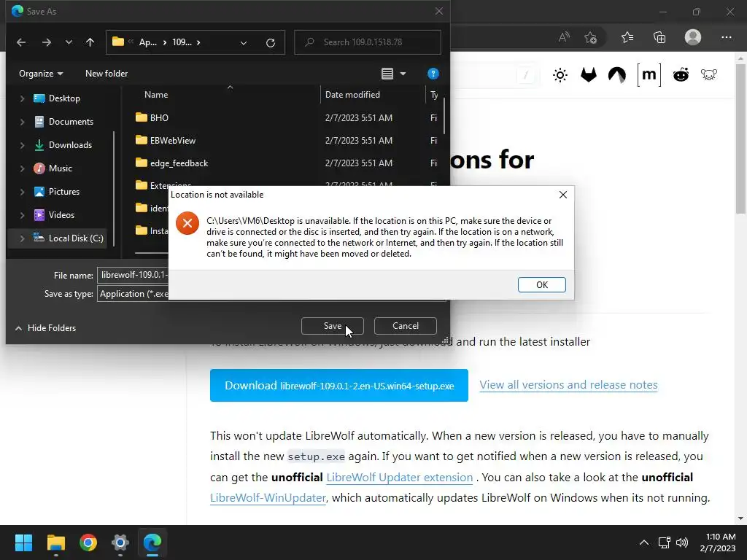Expand the Local Disk (C:) node

(x=22, y=238)
